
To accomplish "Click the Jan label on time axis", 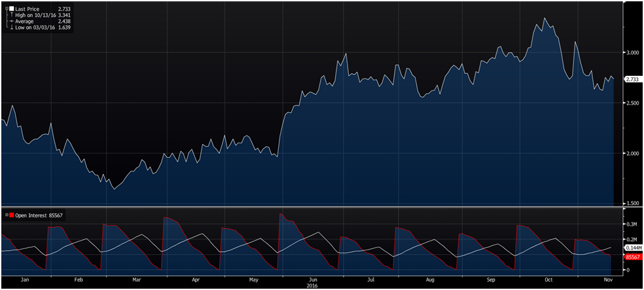I will [25, 280].
